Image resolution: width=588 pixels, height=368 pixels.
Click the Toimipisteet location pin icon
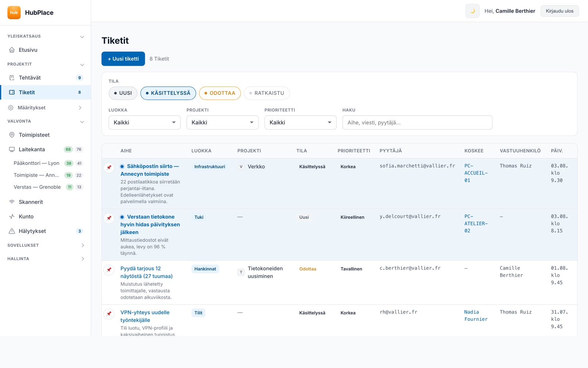12,135
